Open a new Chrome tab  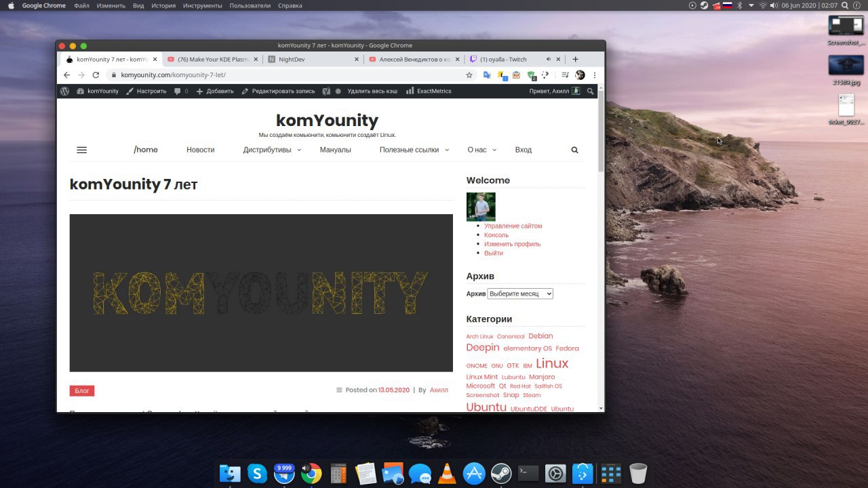(x=576, y=60)
